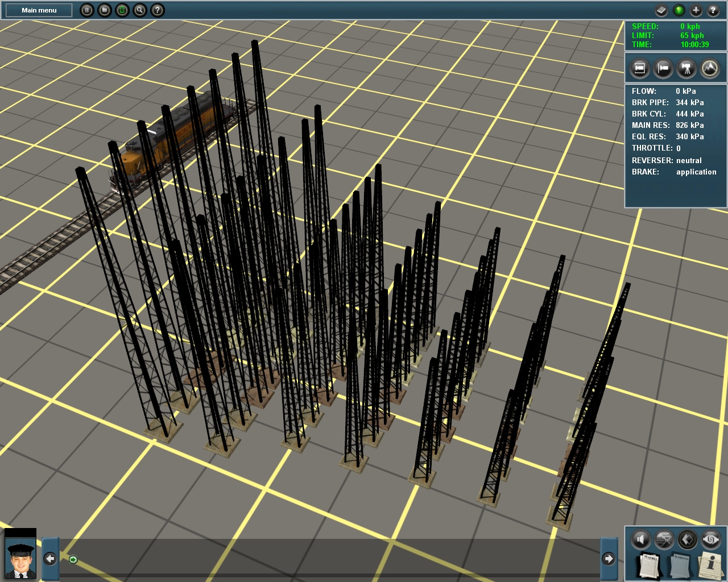The image size is (728, 582).
Task: Open the magnifying glass find tool
Action: (140, 10)
